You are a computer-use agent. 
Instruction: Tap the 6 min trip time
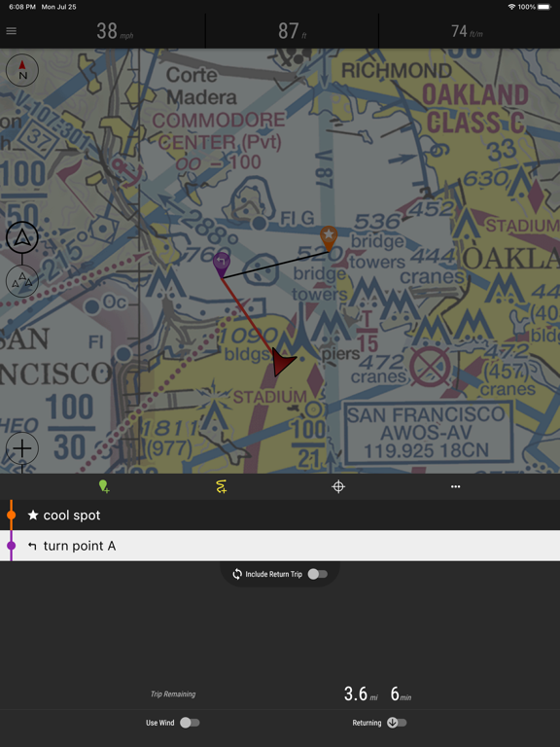click(x=401, y=694)
